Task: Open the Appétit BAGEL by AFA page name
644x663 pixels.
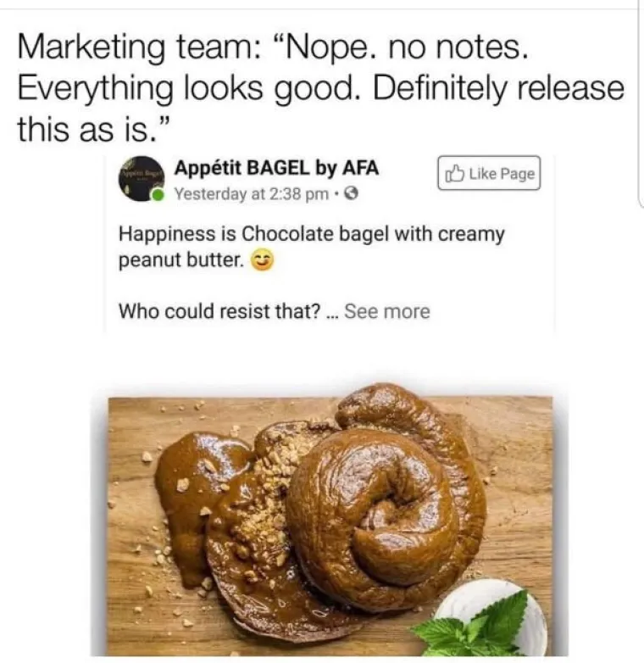Action: tap(277, 168)
